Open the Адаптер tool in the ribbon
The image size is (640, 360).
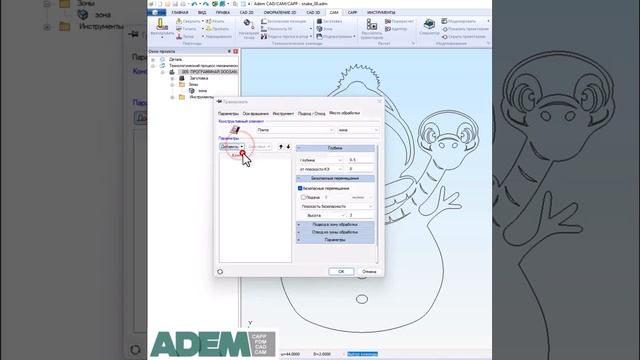(x=396, y=29)
